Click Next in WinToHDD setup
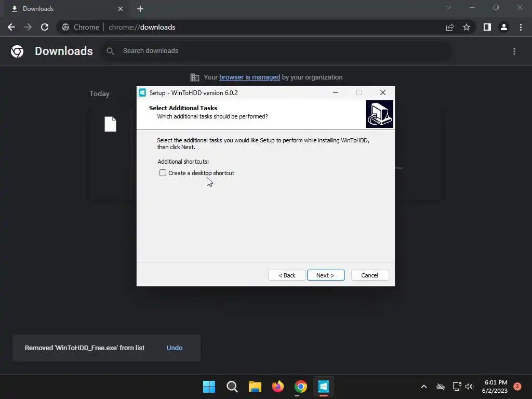Image resolution: width=532 pixels, height=399 pixels. (326, 275)
